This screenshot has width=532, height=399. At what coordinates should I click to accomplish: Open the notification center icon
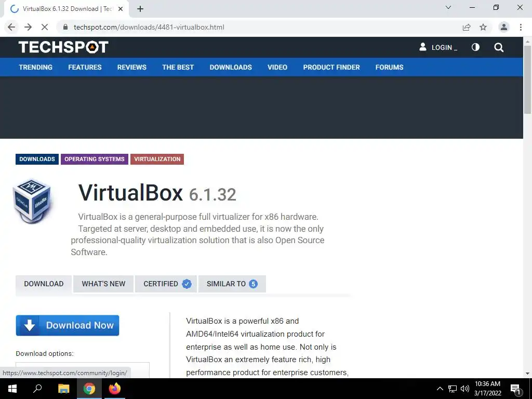tap(515, 389)
